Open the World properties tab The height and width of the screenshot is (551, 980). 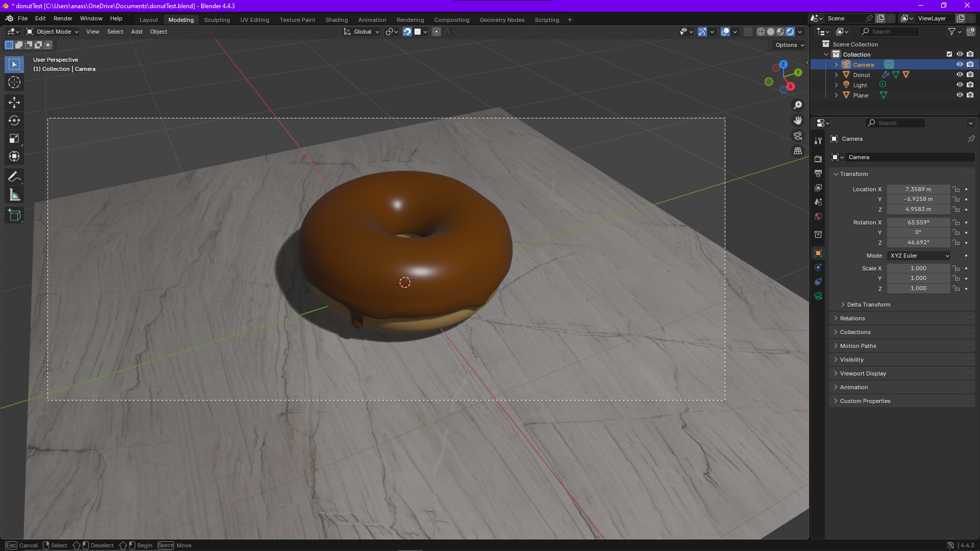pyautogui.click(x=818, y=216)
